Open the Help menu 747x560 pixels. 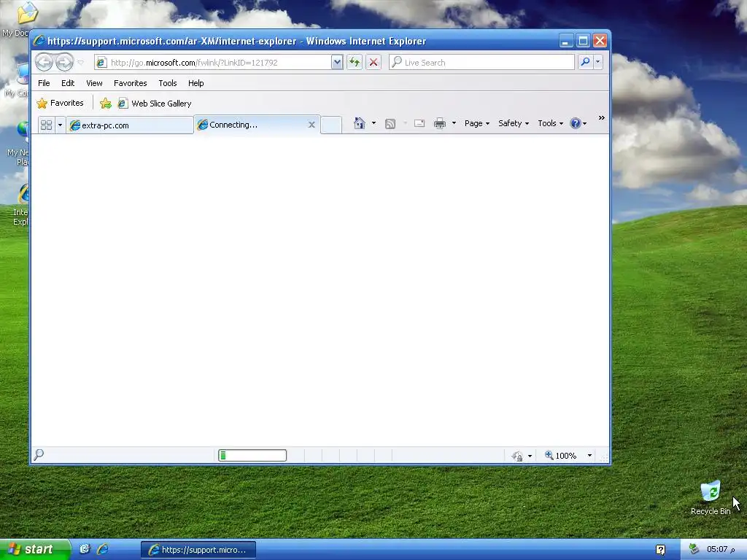tap(196, 83)
